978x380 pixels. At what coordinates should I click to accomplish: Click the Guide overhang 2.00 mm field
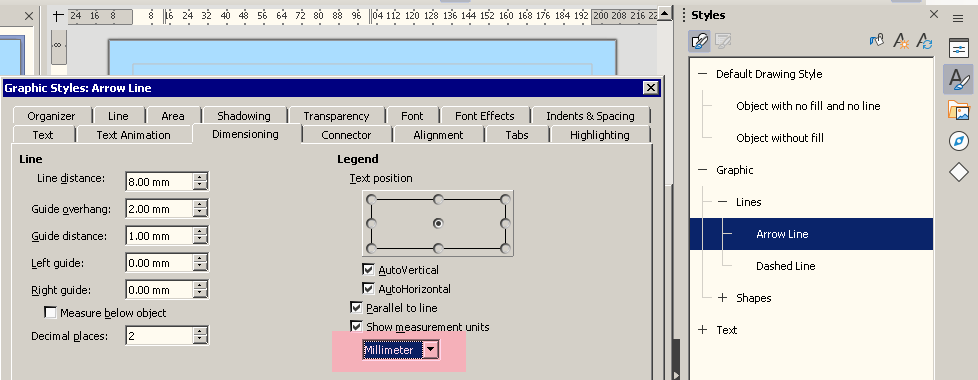[x=159, y=209]
